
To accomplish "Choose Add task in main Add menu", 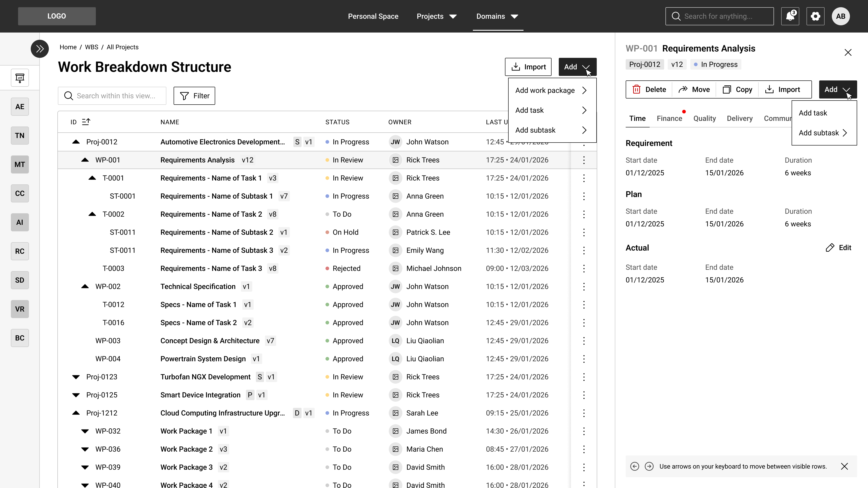I will [x=552, y=110].
